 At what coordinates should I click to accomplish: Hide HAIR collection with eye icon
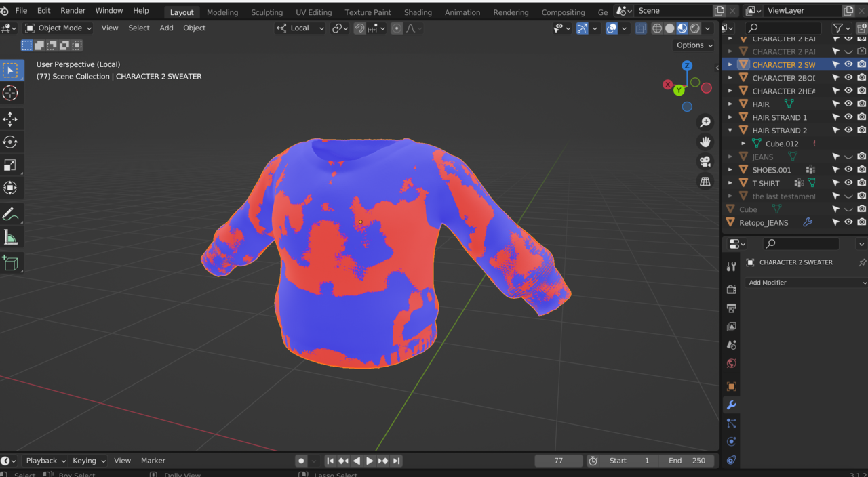[x=848, y=104]
